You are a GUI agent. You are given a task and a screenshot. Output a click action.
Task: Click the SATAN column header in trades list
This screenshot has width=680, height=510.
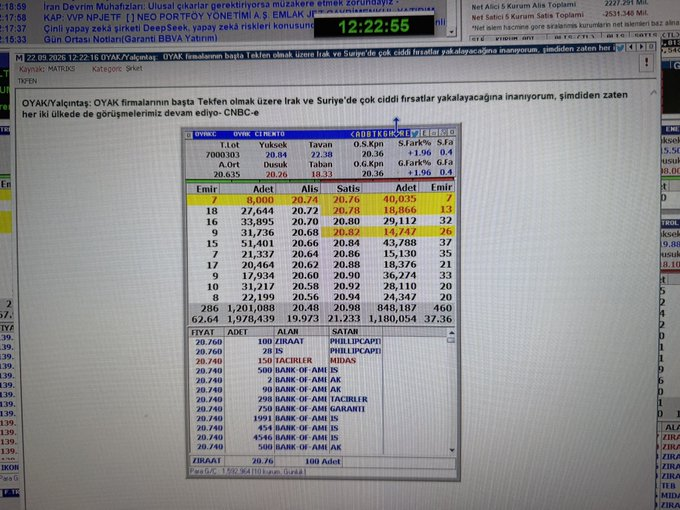345,331
